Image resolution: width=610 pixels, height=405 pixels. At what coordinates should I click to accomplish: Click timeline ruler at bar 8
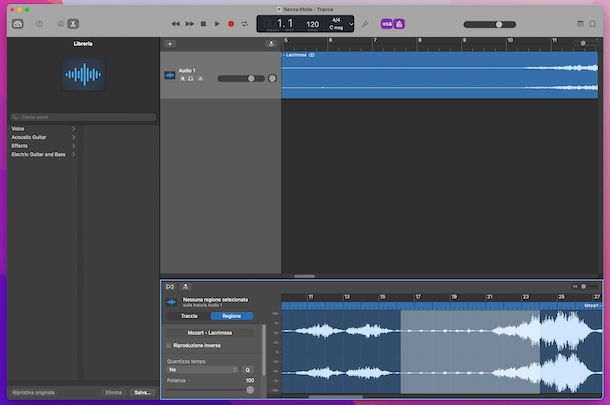coord(419,40)
